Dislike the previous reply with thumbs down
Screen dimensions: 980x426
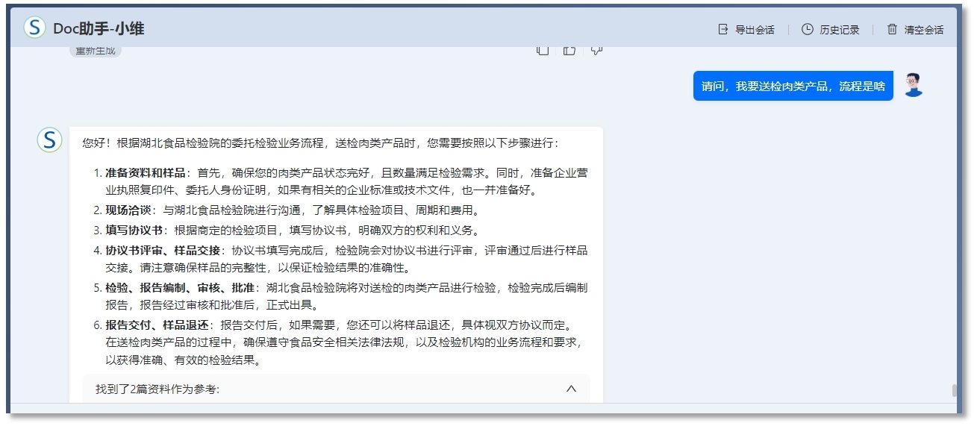(x=596, y=50)
